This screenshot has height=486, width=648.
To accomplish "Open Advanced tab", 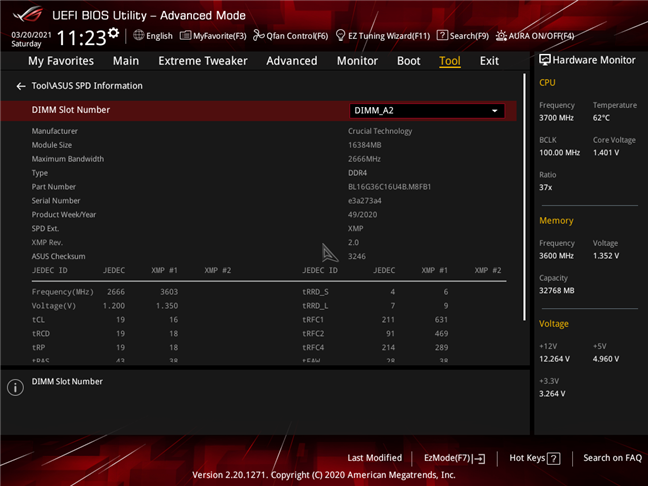I will tap(292, 61).
